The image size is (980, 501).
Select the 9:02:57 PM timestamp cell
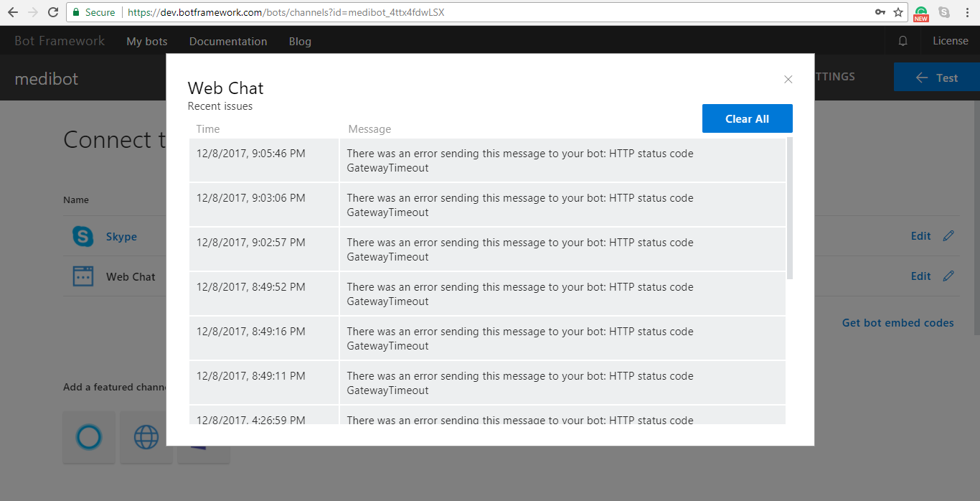coord(264,249)
